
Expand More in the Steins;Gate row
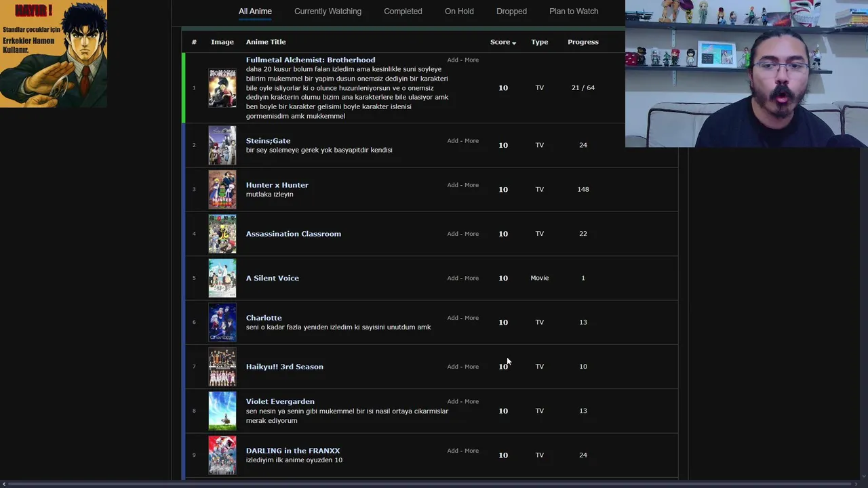[x=471, y=141]
